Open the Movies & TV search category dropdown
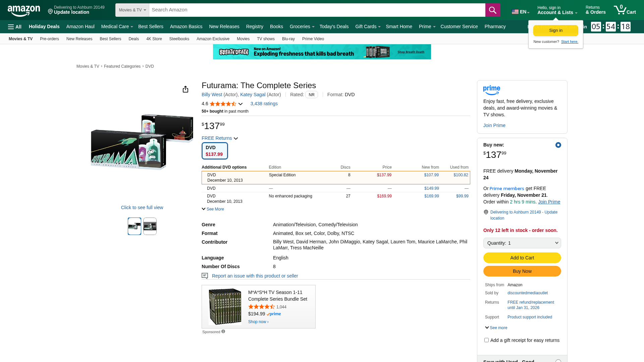 [132, 10]
